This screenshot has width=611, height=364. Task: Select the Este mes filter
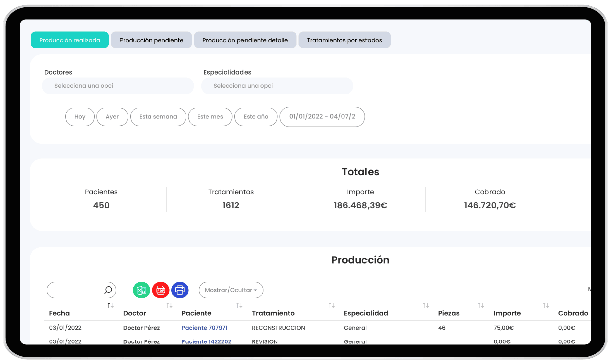tap(210, 117)
